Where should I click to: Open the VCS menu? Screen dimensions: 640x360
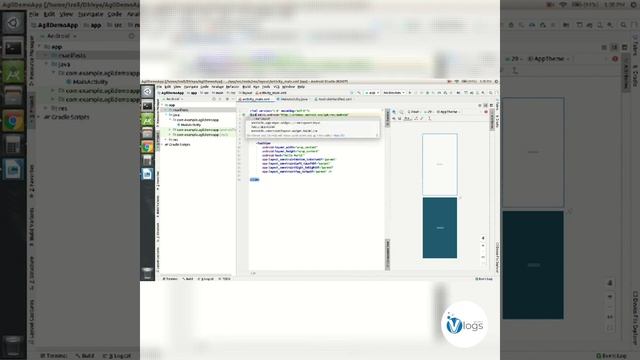point(276,87)
